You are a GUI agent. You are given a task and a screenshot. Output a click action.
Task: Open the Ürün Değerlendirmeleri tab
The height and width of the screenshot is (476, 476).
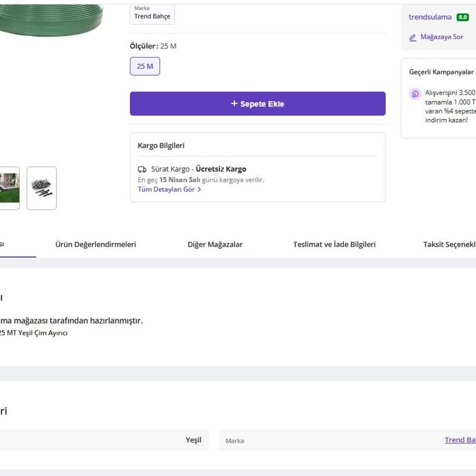point(95,244)
